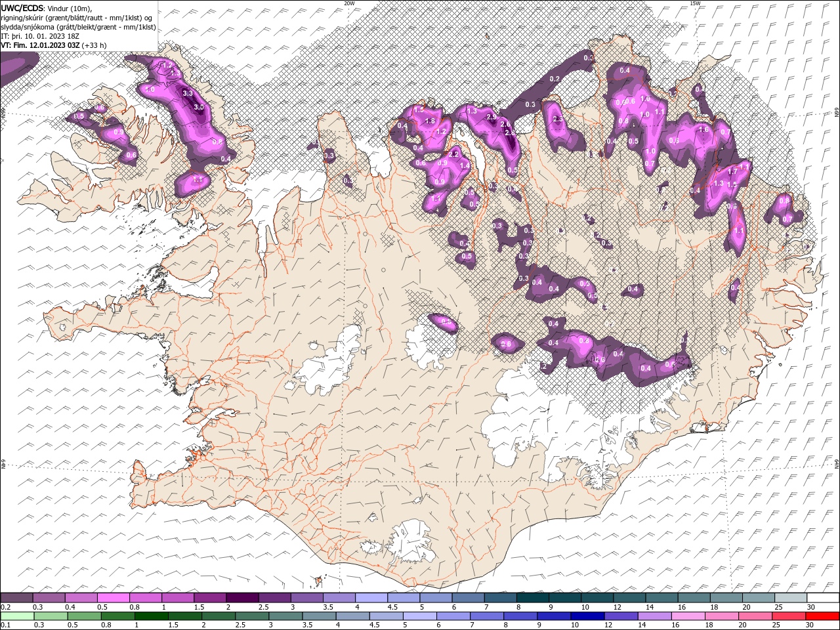Click lower legend grey-blue swatch starting at 4
Viewport: 840px width, 630px height.
[352, 616]
